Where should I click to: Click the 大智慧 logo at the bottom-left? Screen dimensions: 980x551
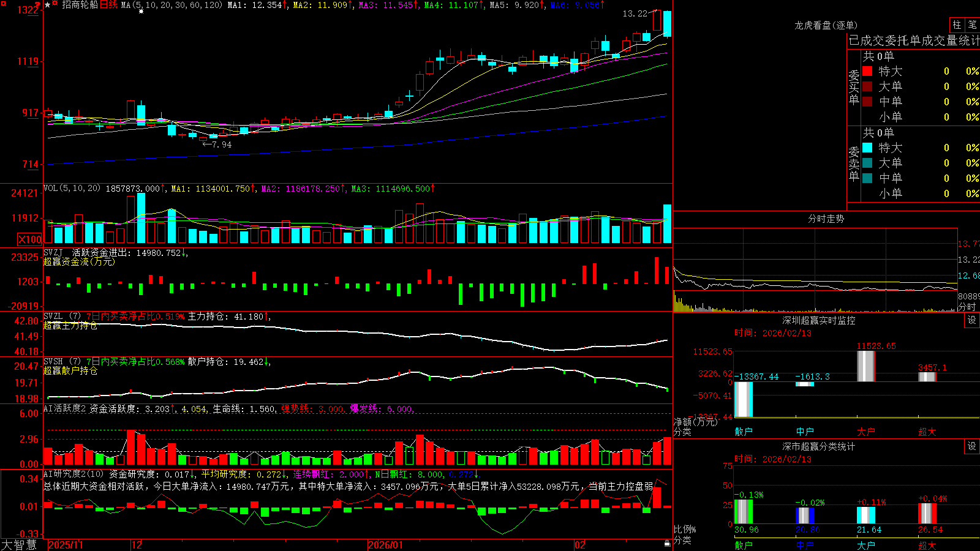pos(19,545)
